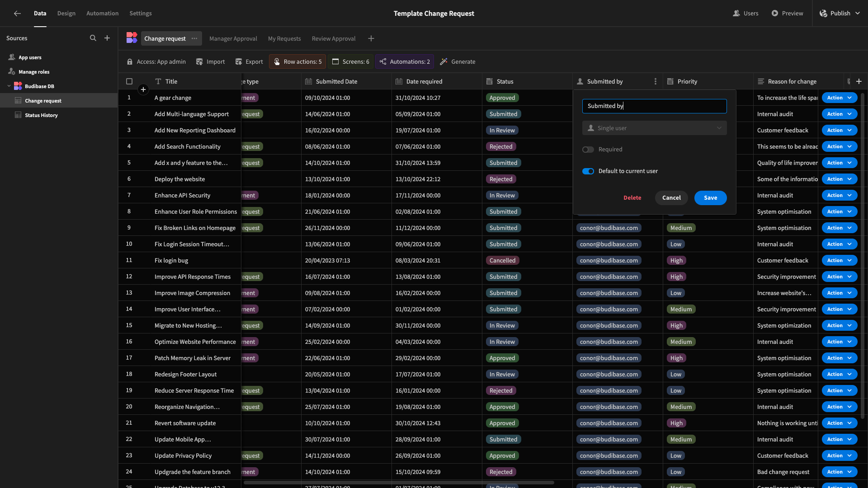Image resolution: width=868 pixels, height=488 pixels.
Task: Add a new source with plus icon
Action: coord(107,38)
